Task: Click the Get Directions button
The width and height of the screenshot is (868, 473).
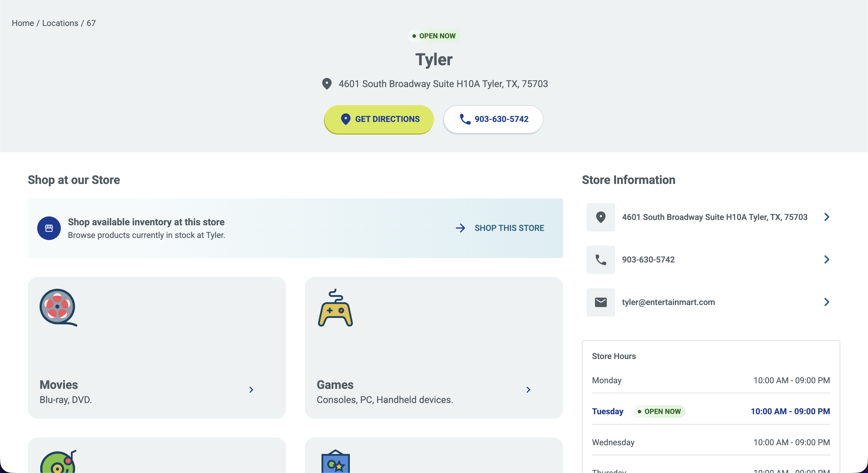Action: (379, 119)
